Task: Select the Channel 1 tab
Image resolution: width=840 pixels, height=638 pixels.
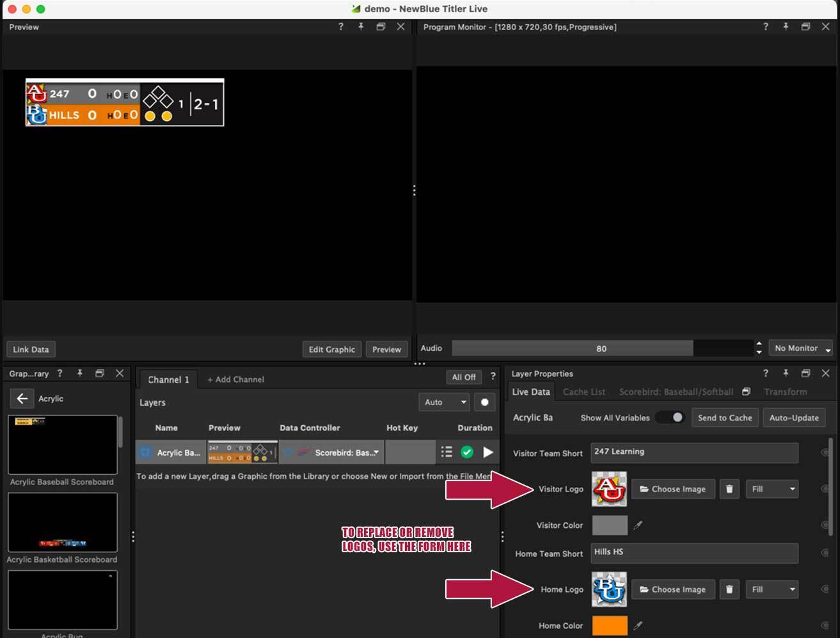Action: [168, 379]
